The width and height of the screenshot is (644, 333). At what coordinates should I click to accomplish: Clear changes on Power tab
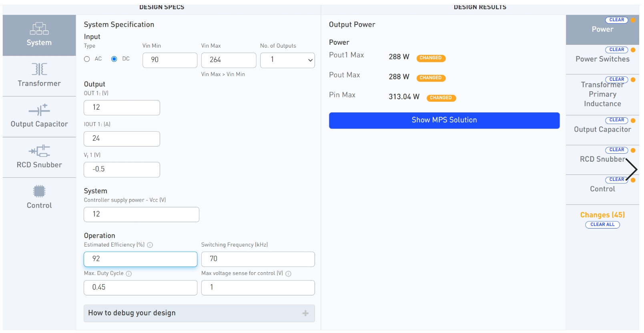click(617, 20)
